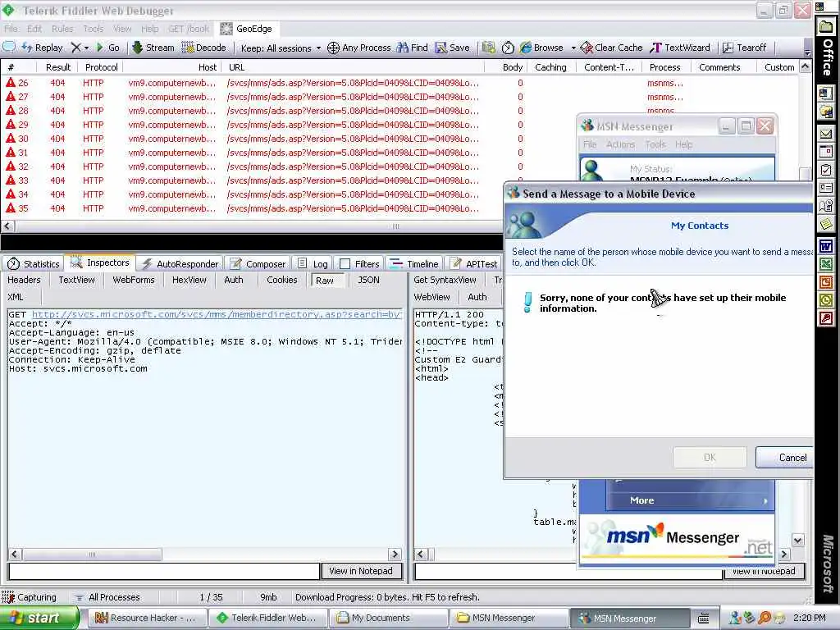
Task: Open the GeoEdge menu item
Action: point(246,29)
